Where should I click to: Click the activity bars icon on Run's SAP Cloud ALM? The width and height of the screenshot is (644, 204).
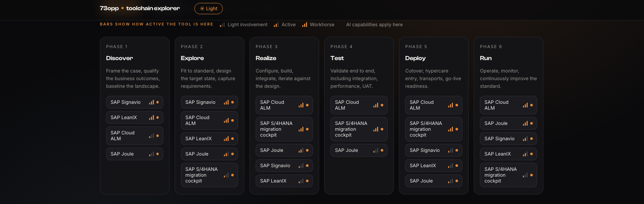[x=525, y=105]
